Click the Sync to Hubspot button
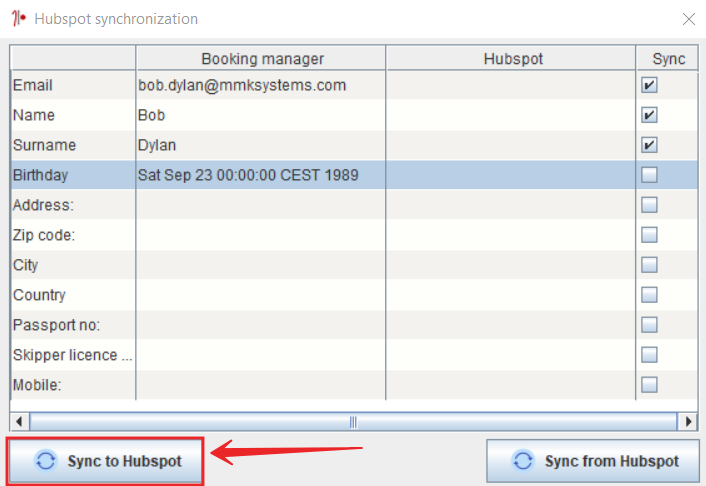The image size is (706, 486). 106,461
